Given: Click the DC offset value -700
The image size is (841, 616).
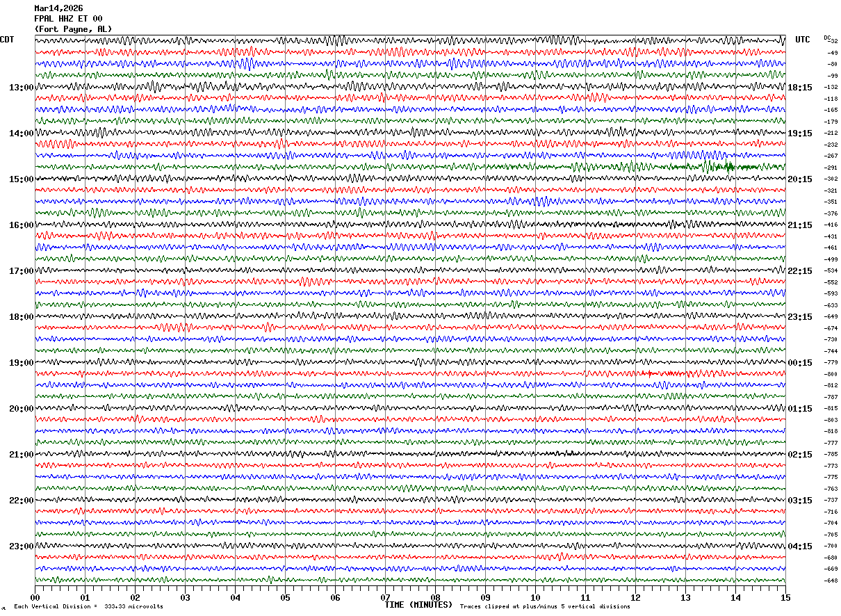Looking at the screenshot, I should pos(831,546).
